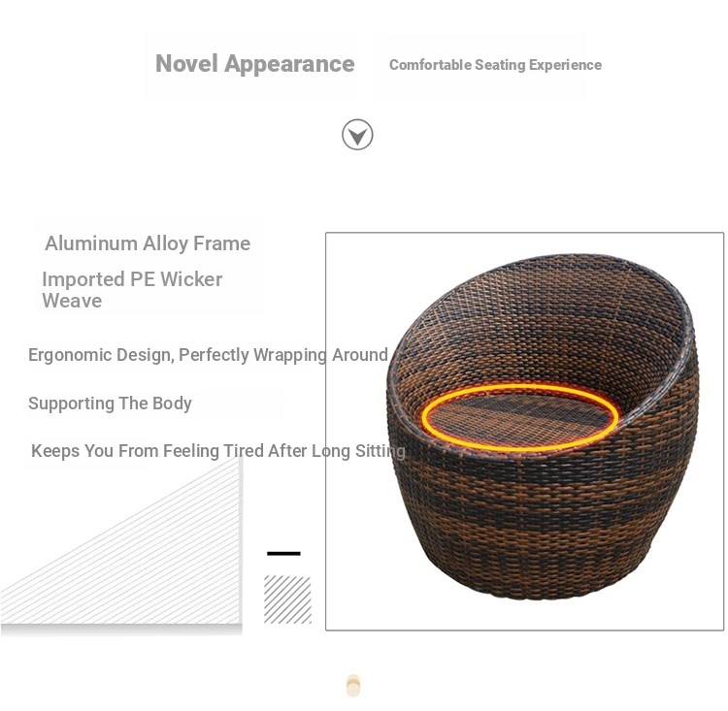Select the Novel Appearance heading
728x711 pixels.
(x=254, y=64)
